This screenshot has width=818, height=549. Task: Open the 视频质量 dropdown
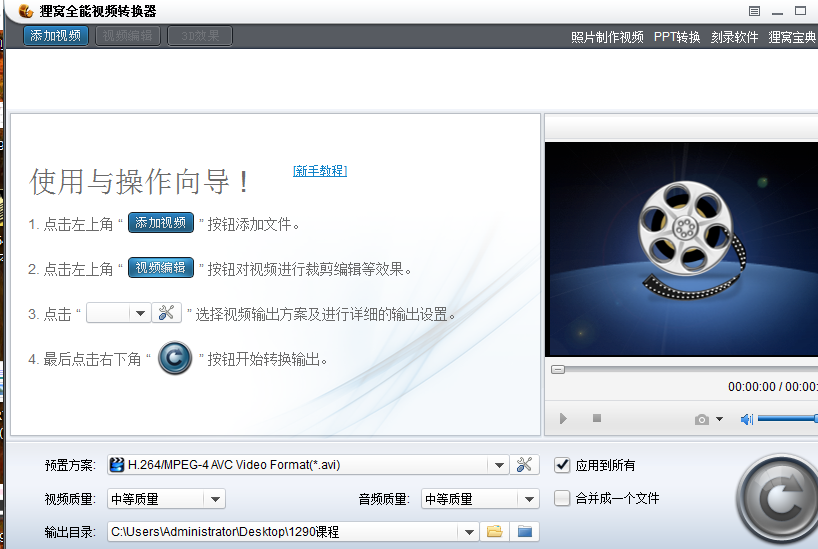pos(166,499)
